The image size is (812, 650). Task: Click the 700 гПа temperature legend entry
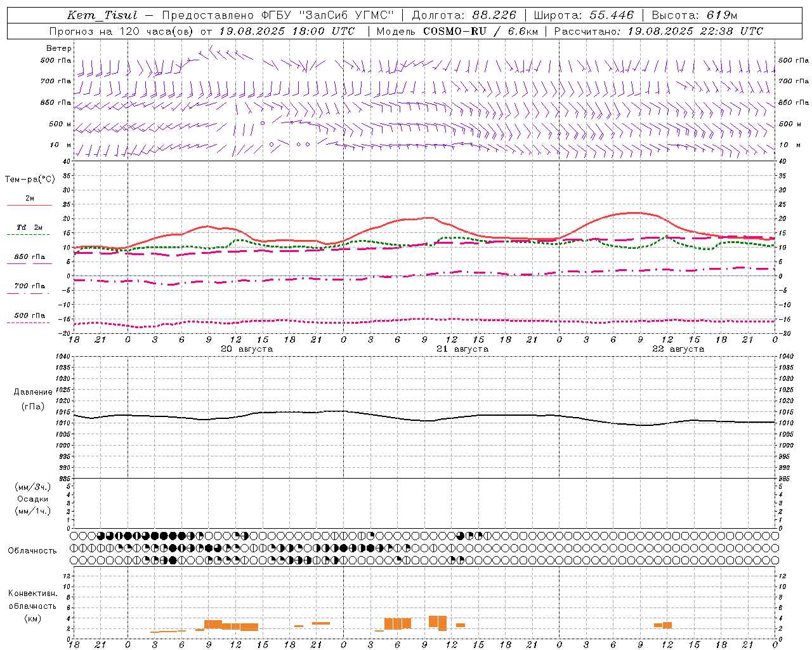pyautogui.click(x=30, y=286)
